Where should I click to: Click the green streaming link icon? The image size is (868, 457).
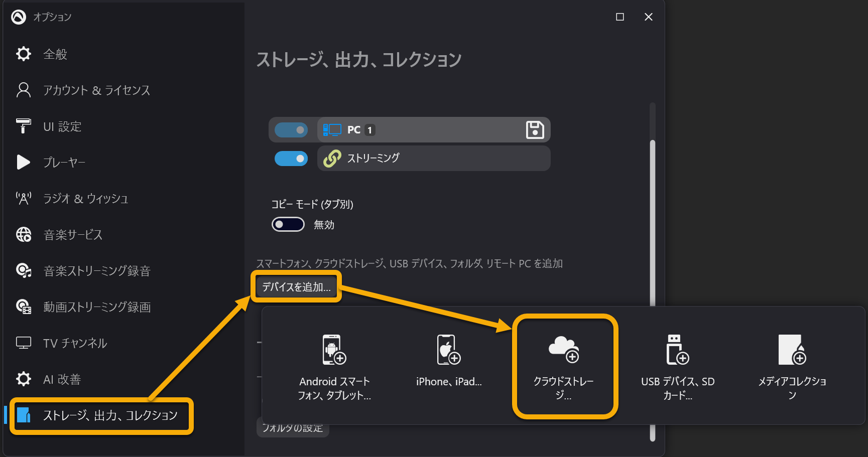click(x=332, y=158)
